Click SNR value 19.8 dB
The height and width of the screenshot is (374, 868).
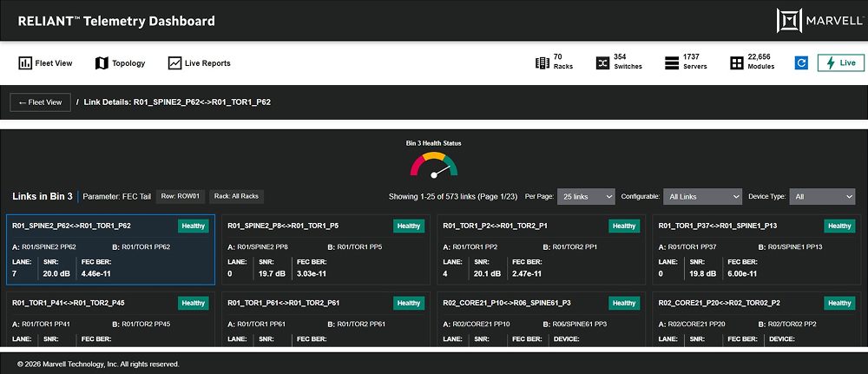coord(703,273)
